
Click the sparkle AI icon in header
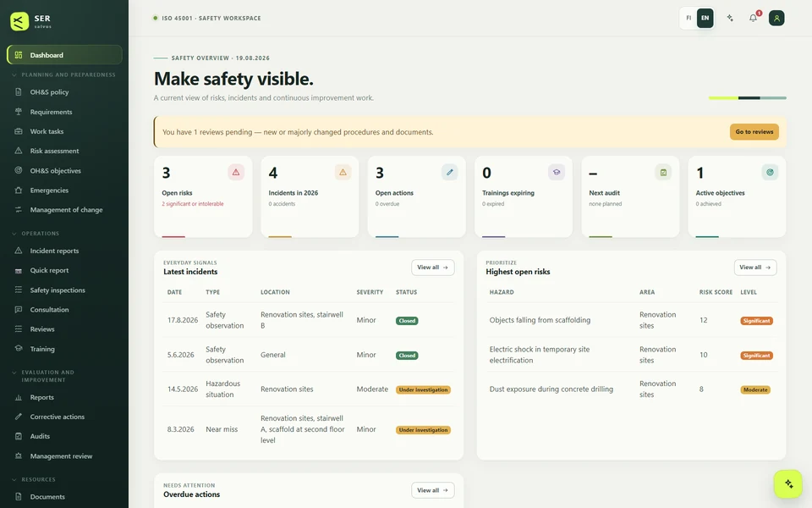coord(730,18)
